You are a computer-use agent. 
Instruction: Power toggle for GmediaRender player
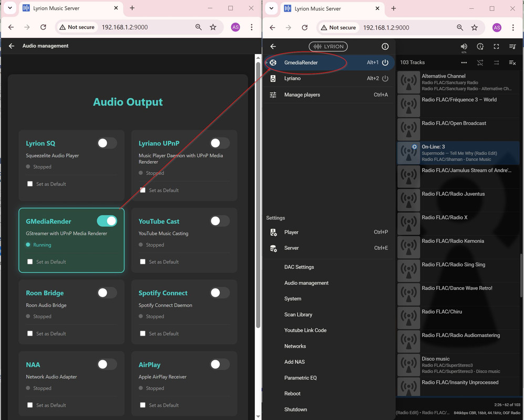click(385, 62)
